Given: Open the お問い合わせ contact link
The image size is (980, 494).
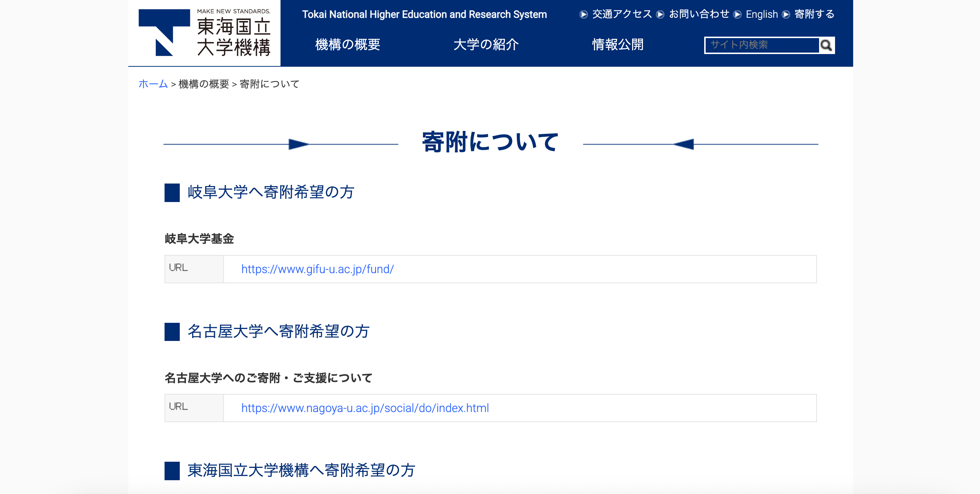Looking at the screenshot, I should [698, 15].
